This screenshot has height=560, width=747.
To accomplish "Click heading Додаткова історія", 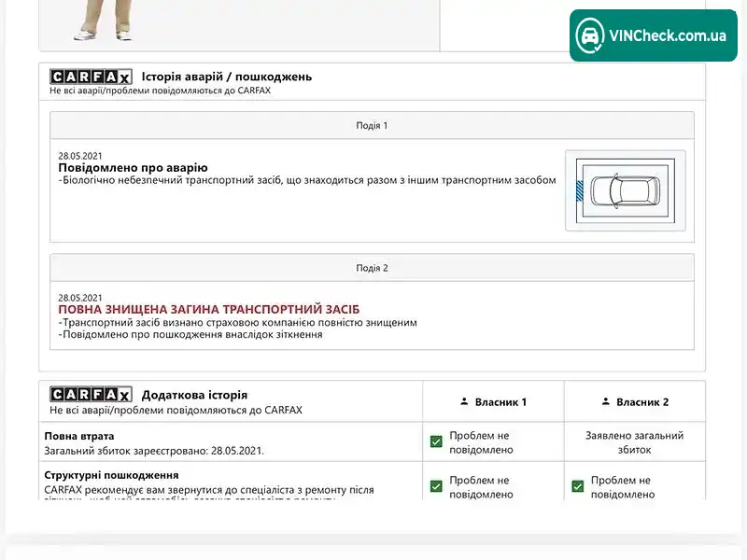I will [x=194, y=395].
